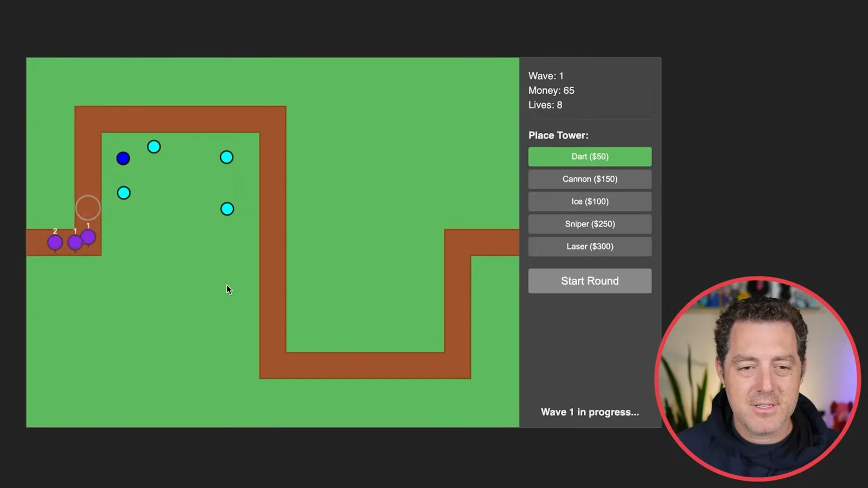Click the presenter webcam circle
The width and height of the screenshot is (868, 488).
758,379
